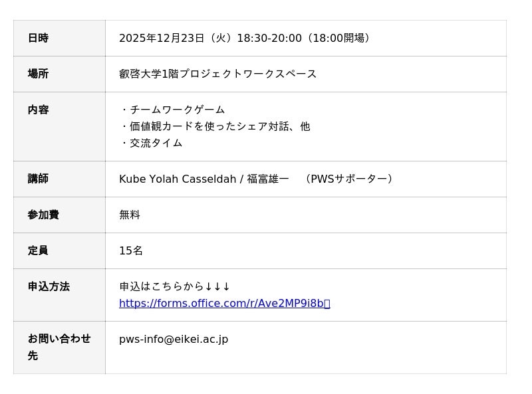Click the 無料 fee value
This screenshot has height=394, width=532.
click(130, 215)
